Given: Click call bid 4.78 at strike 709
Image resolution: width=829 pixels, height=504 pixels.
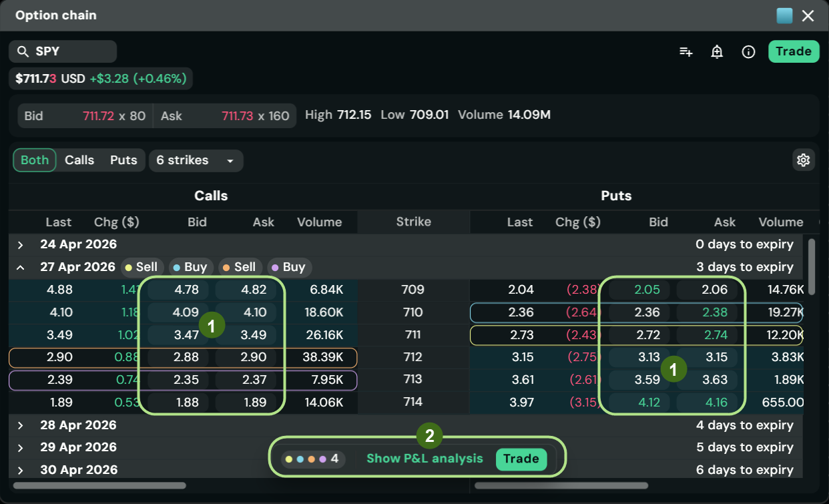Looking at the screenshot, I should [179, 290].
